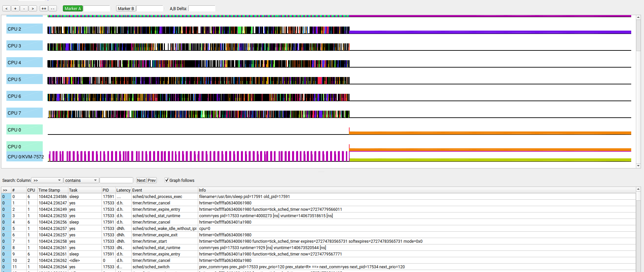The height and width of the screenshot is (272, 644).
Task: Click the quick zoom in '++' button
Action: point(44,9)
